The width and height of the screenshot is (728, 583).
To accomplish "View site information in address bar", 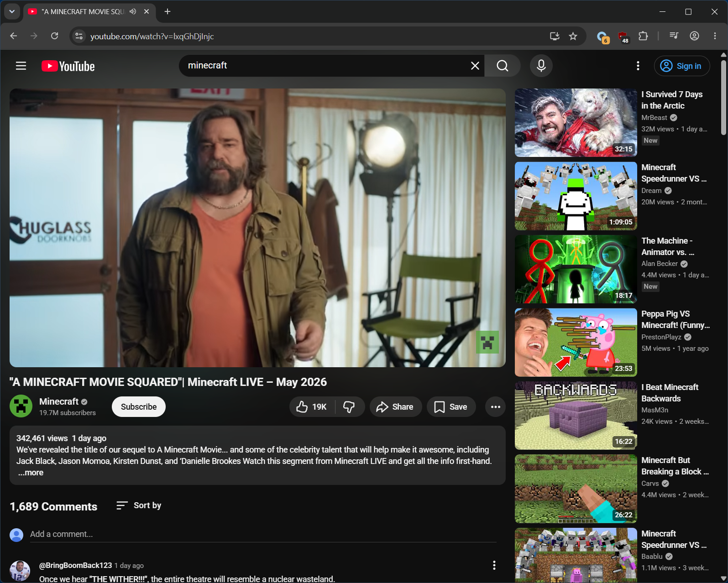I will (79, 36).
